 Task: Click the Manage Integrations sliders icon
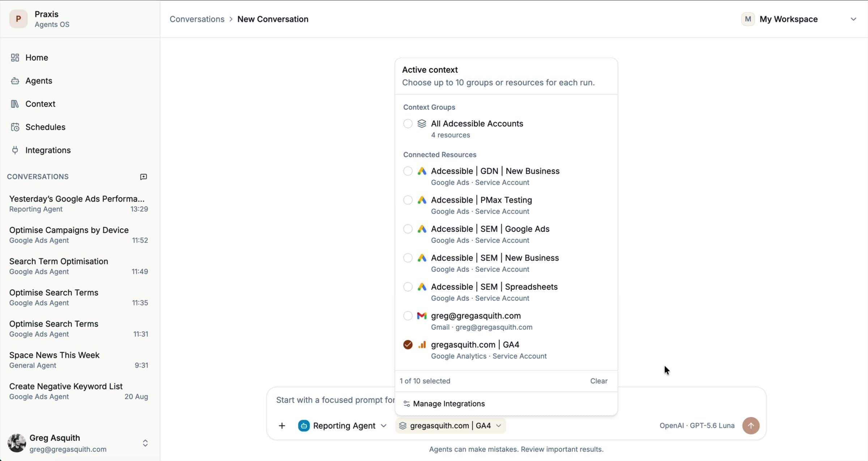[407, 404]
